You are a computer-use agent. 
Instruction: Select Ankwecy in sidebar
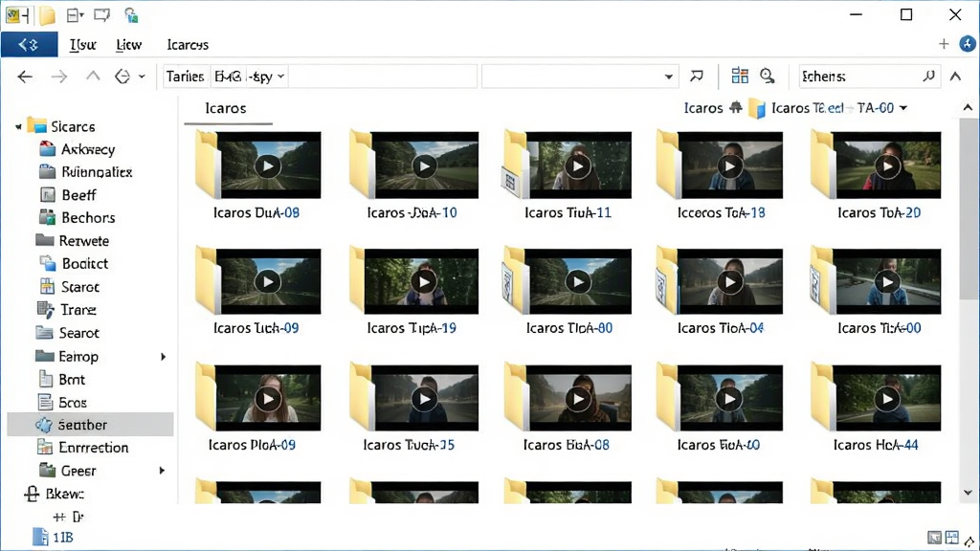click(78, 149)
